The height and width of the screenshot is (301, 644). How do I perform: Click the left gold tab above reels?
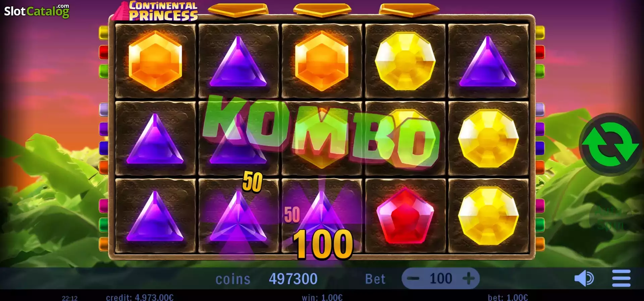pos(238,10)
